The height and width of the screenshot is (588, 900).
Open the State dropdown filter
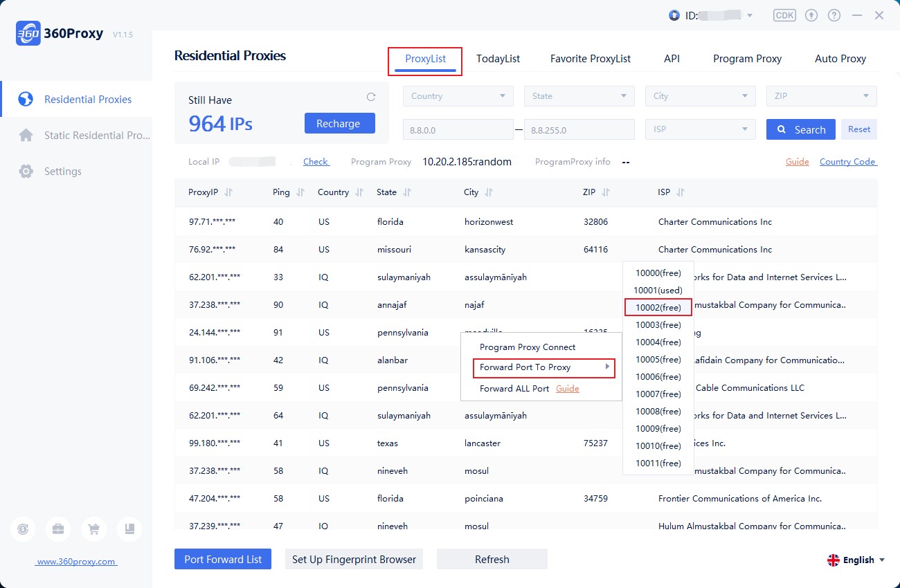tap(579, 96)
